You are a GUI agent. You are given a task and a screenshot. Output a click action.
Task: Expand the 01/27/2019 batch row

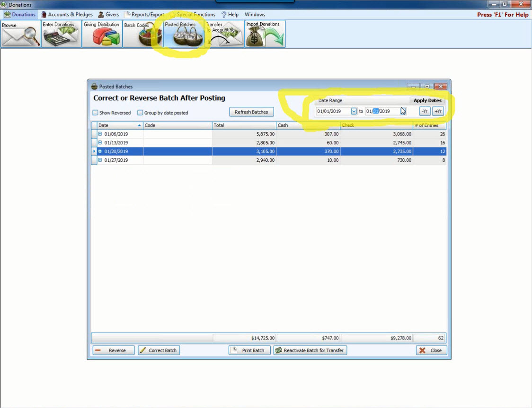click(x=100, y=160)
